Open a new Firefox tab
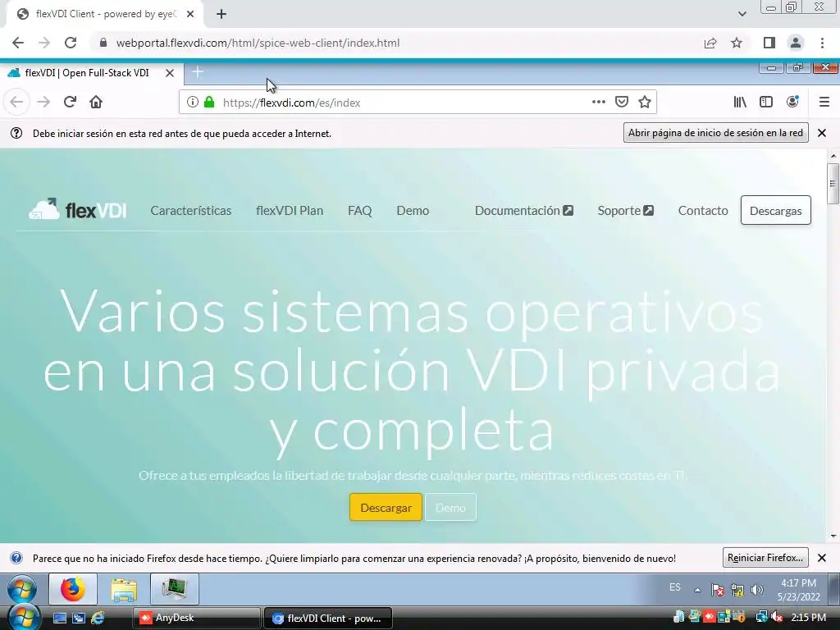 point(197,72)
